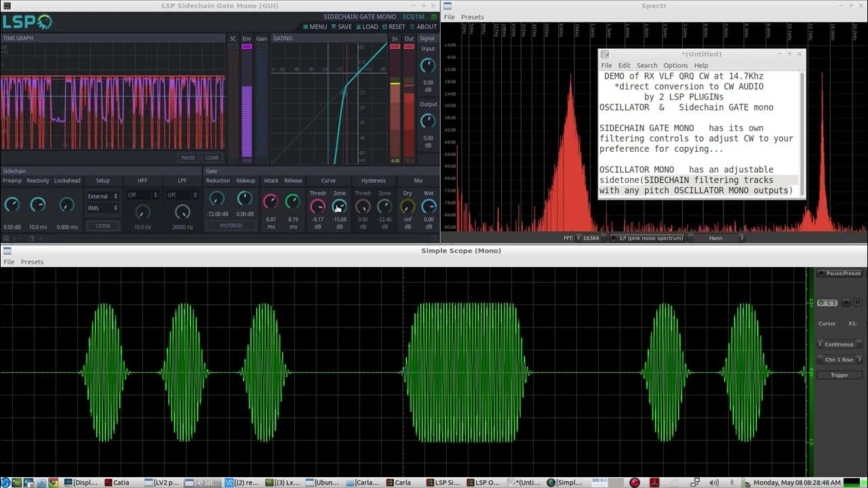Viewport: 868px width, 488px height.
Task: Open the LSP plugin MENU
Action: pyautogui.click(x=315, y=27)
